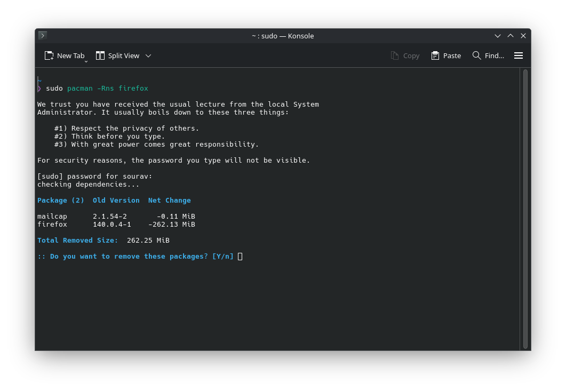The width and height of the screenshot is (566, 392).
Task: Click the "Package (2)" column header
Action: pos(61,201)
